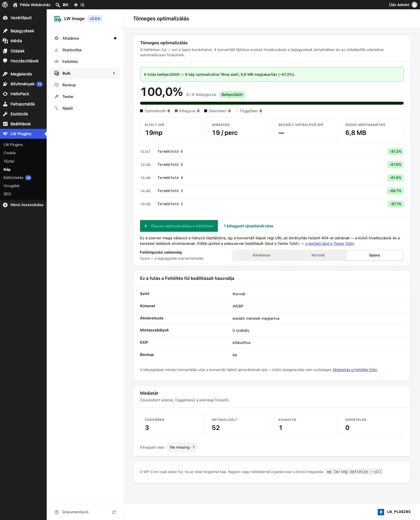Click the plus Új icon
420x520 pixels.
(x=76, y=5)
